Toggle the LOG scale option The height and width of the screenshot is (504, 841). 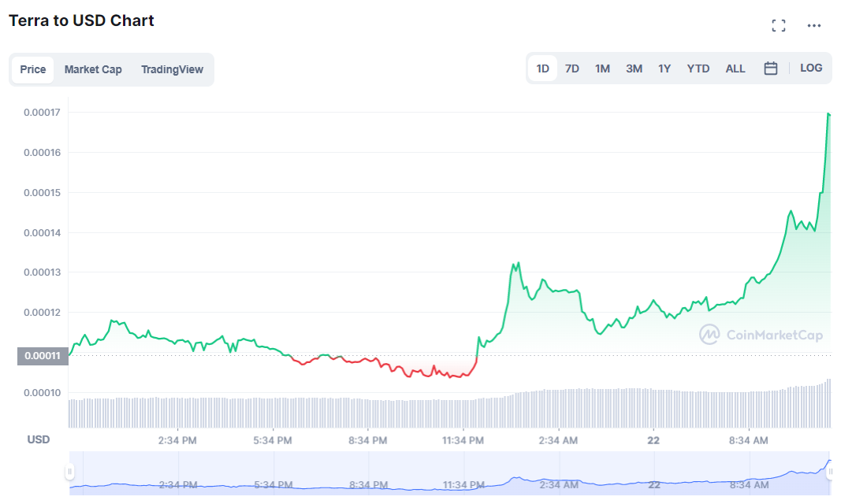tap(811, 68)
